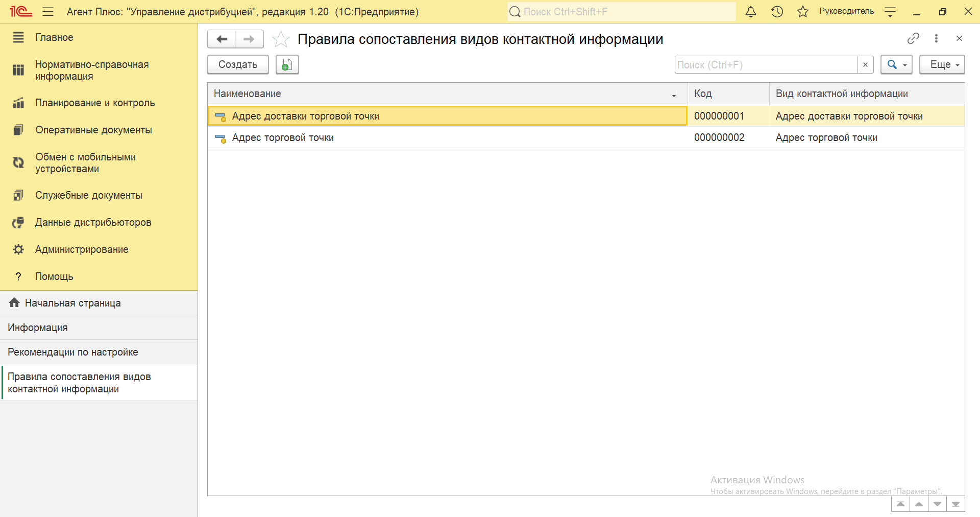Switch to Начальная страница tab
The width and height of the screenshot is (980, 517).
(x=99, y=303)
